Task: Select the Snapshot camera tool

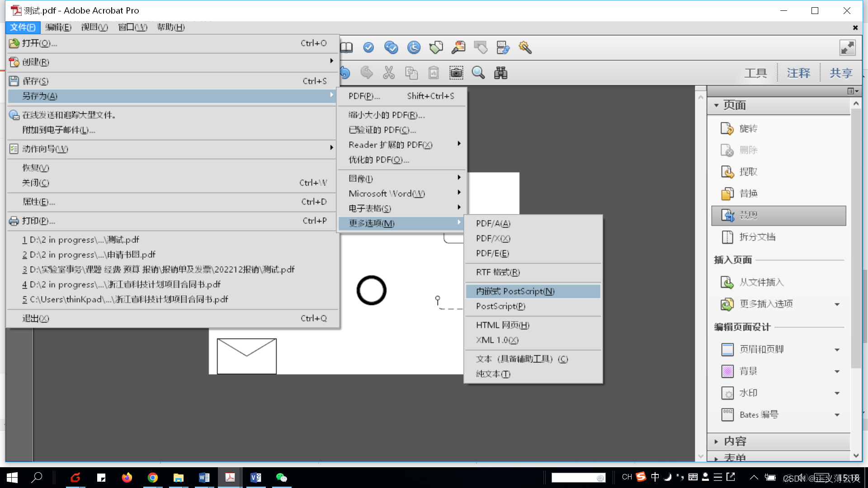Action: tap(457, 72)
